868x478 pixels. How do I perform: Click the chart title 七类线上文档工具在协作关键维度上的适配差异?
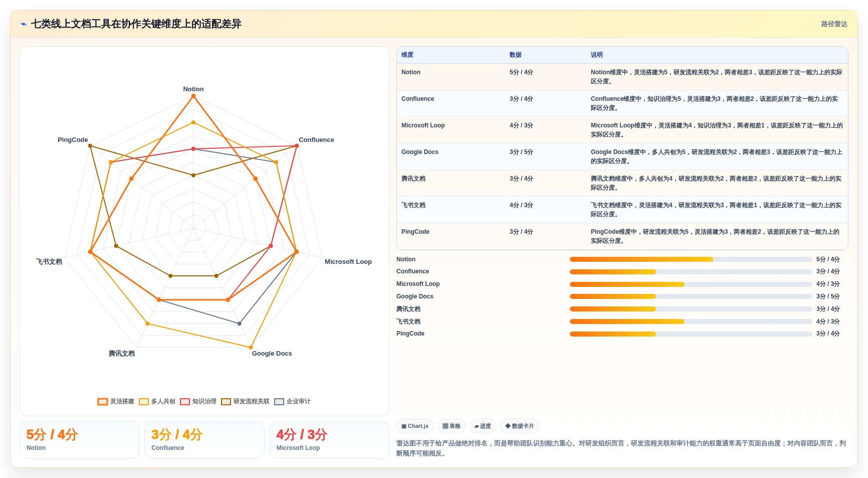[136, 24]
